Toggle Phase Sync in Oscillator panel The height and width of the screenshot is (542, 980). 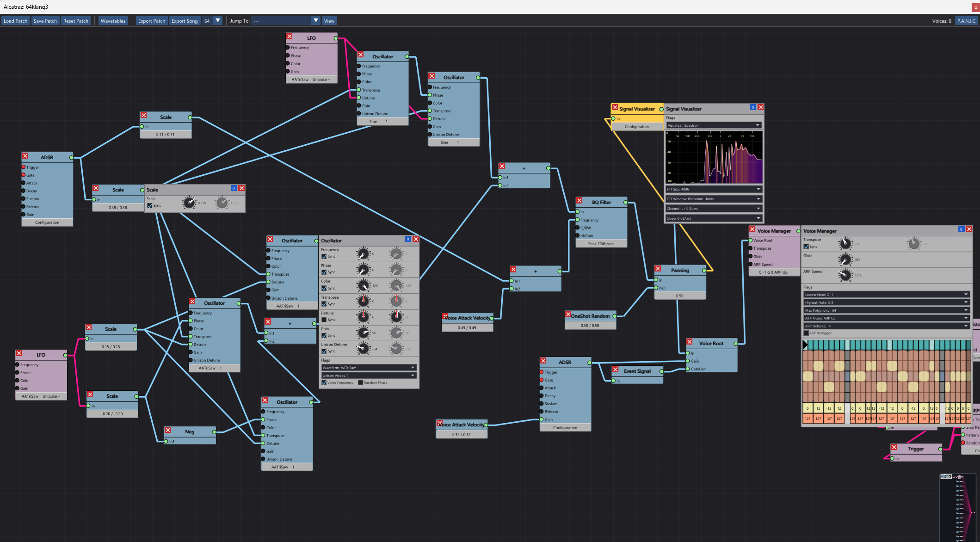click(x=324, y=272)
